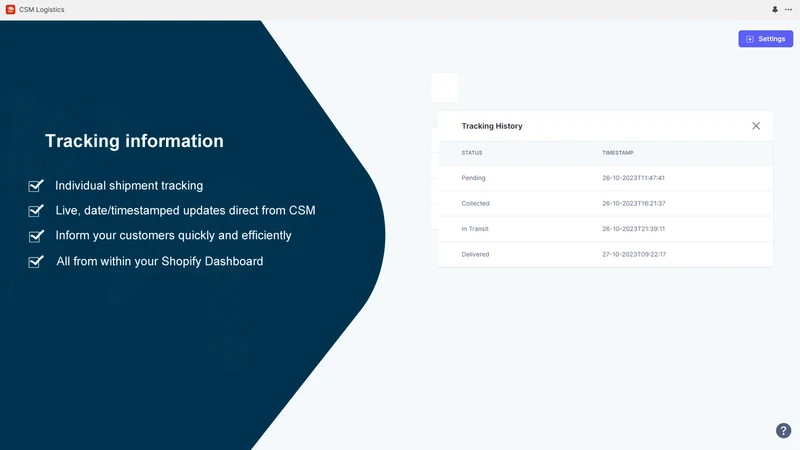The width and height of the screenshot is (800, 450).
Task: Click checkmark beside Live, date/timestamped updates
Action: [36, 210]
